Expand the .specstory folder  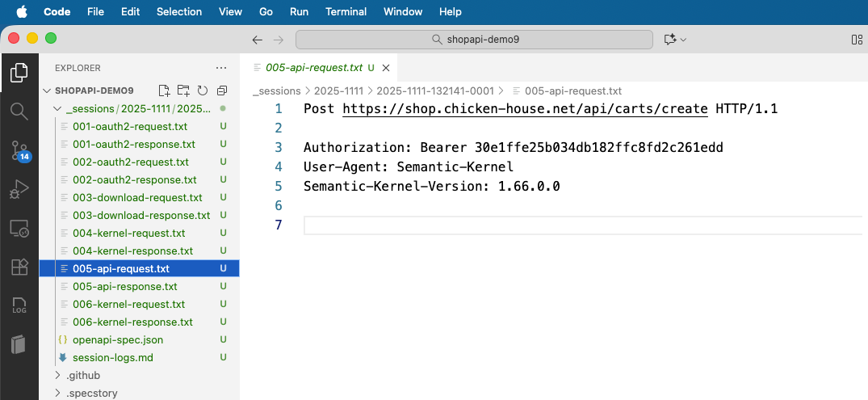[x=87, y=393]
